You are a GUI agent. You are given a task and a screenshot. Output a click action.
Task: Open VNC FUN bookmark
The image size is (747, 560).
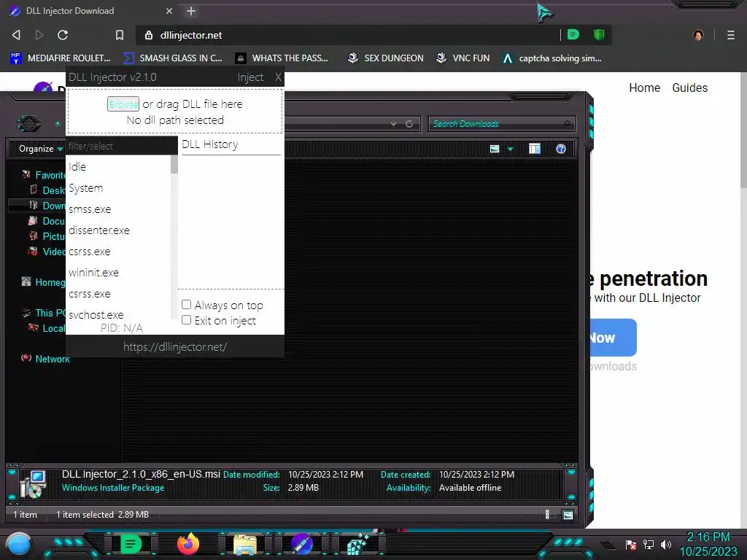463,58
